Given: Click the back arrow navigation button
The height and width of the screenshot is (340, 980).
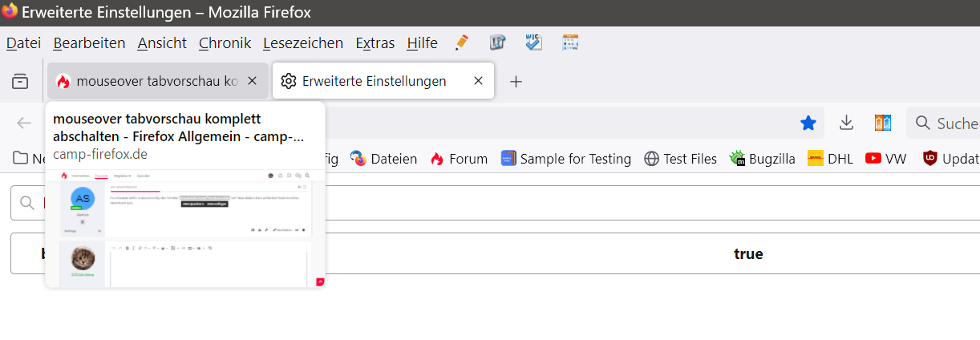Looking at the screenshot, I should 25,123.
